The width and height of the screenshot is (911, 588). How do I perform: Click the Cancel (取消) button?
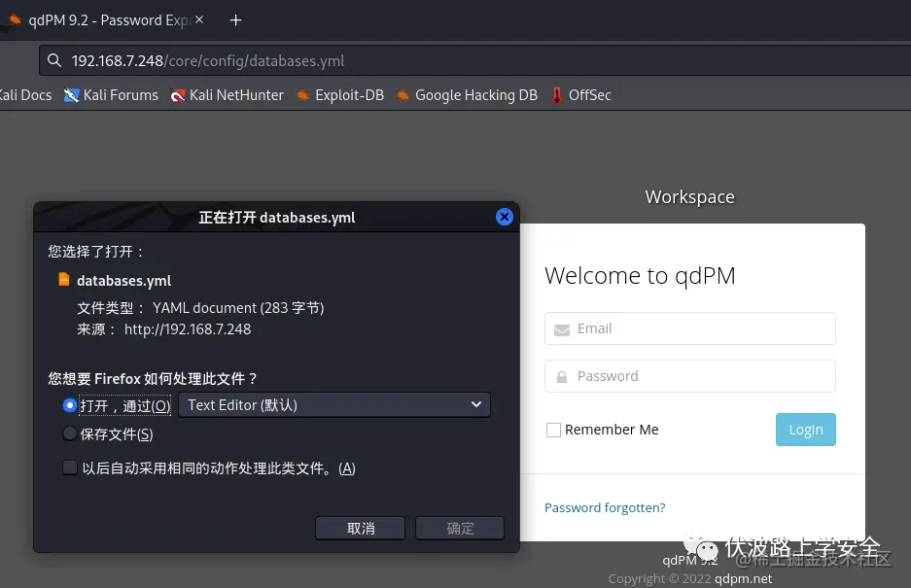360,528
